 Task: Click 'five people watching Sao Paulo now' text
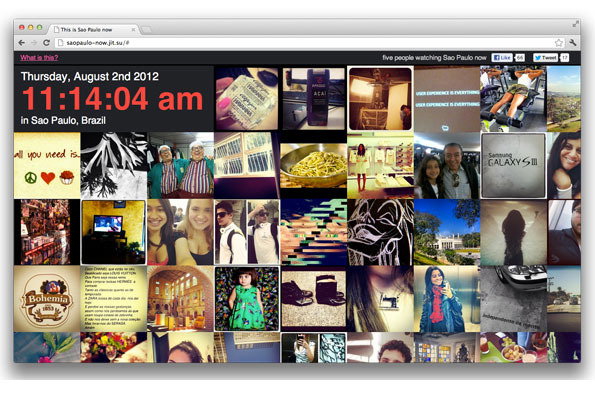click(x=434, y=58)
